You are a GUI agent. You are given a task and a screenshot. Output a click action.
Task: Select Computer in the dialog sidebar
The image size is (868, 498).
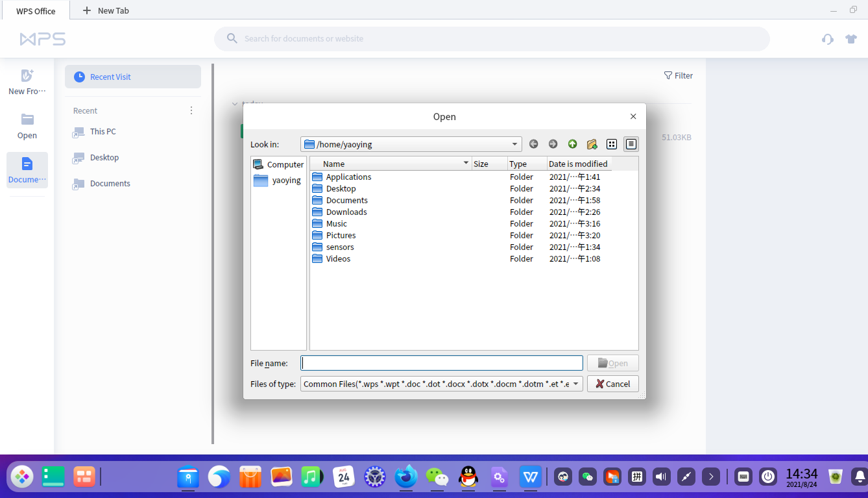[278, 165]
